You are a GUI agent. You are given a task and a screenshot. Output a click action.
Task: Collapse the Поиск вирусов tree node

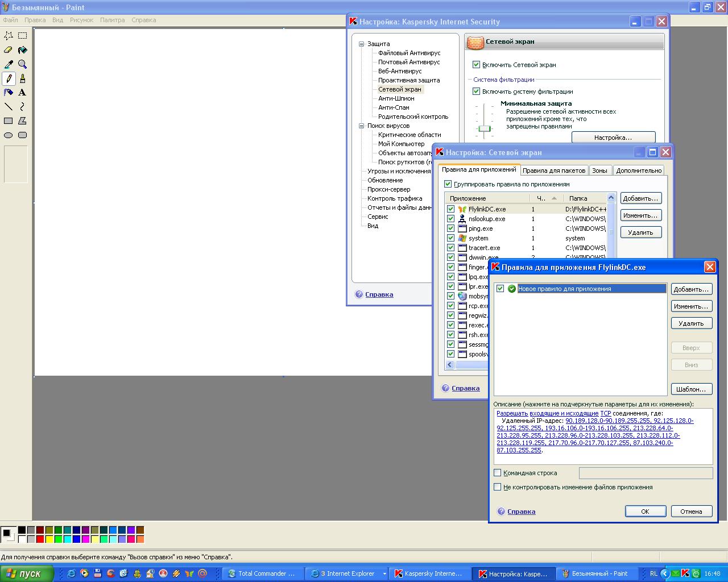click(x=361, y=126)
